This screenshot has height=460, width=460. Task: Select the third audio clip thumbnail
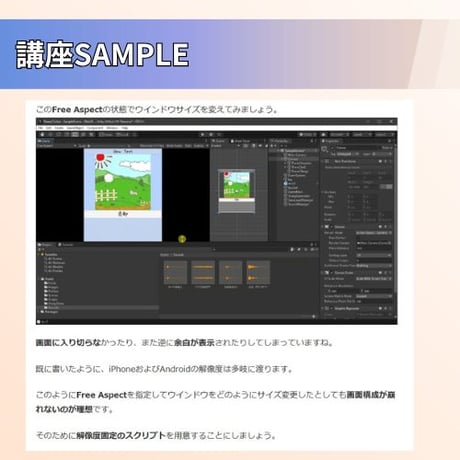[x=231, y=272]
